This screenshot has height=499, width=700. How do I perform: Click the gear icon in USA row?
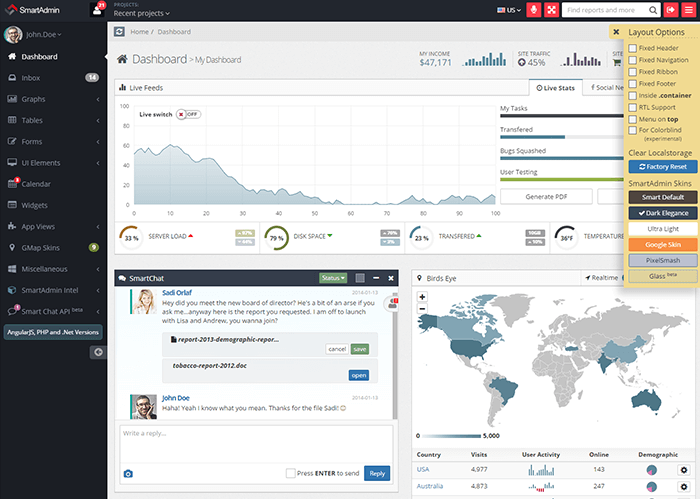[684, 470]
